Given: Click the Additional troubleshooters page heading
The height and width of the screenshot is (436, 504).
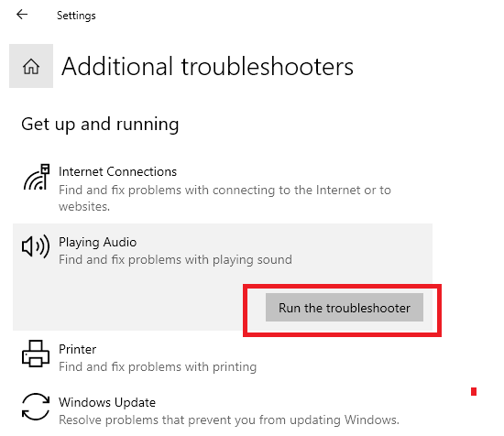Looking at the screenshot, I should (x=207, y=66).
